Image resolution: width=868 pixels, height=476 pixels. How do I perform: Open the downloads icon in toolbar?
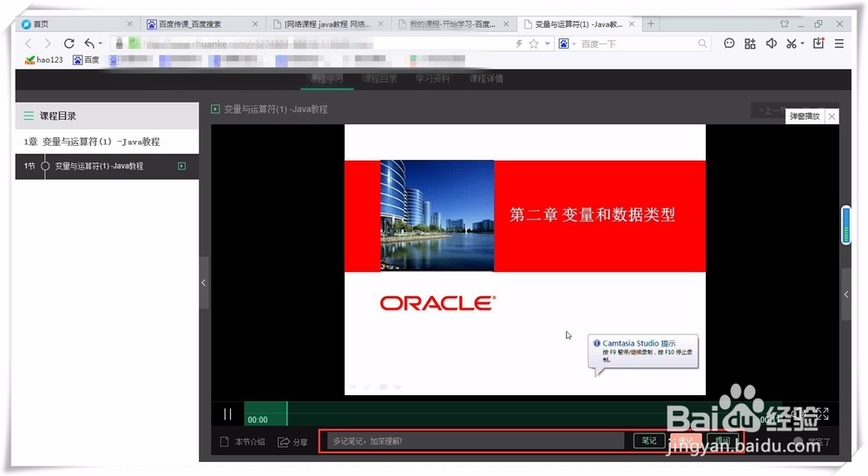point(819,43)
